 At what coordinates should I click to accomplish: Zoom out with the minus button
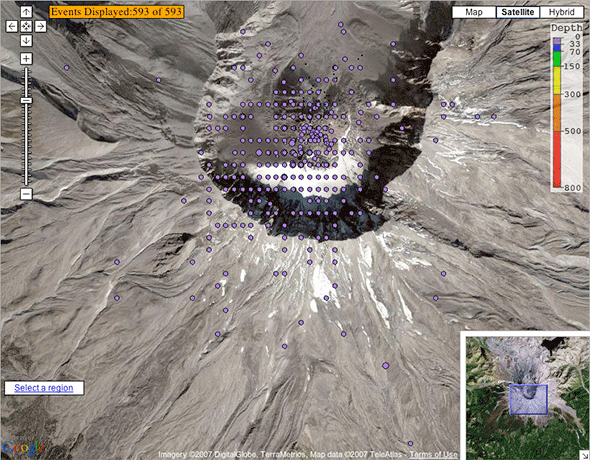[x=26, y=194]
